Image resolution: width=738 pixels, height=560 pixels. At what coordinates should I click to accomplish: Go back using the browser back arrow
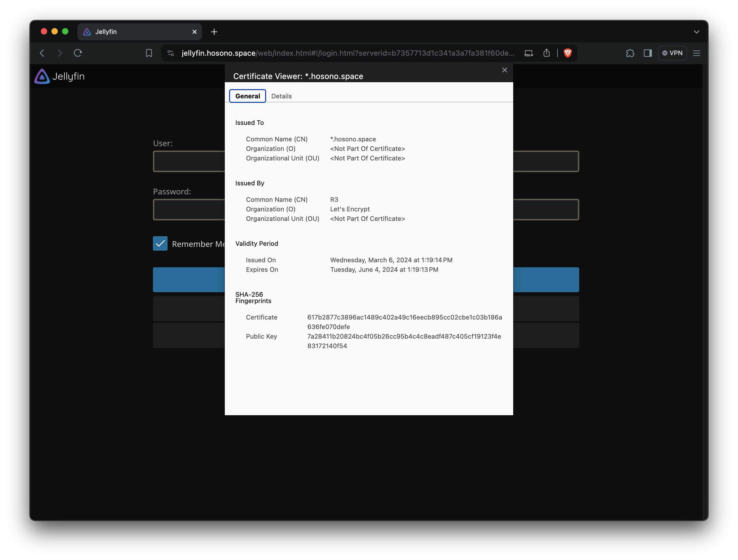[x=42, y=53]
